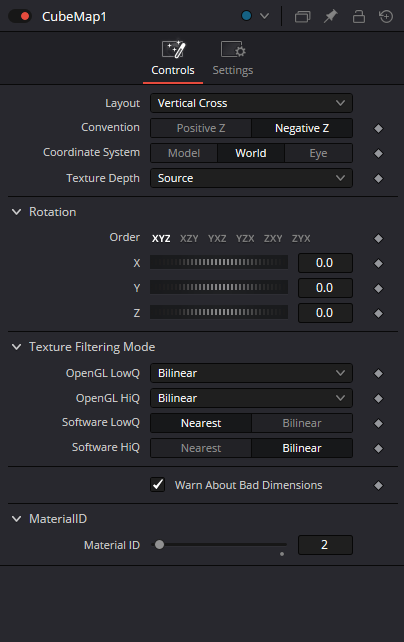
Task: Set Software HiQ to Nearest
Action: coord(201,448)
